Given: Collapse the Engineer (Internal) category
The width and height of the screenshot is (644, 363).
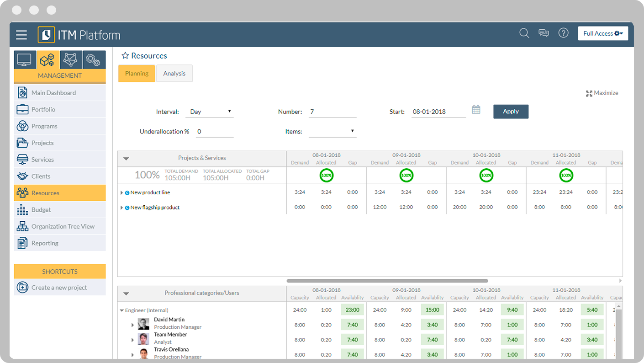Looking at the screenshot, I should tap(122, 310).
